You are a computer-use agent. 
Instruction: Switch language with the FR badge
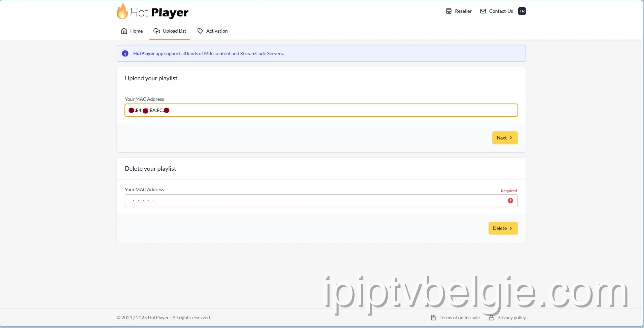pyautogui.click(x=522, y=11)
